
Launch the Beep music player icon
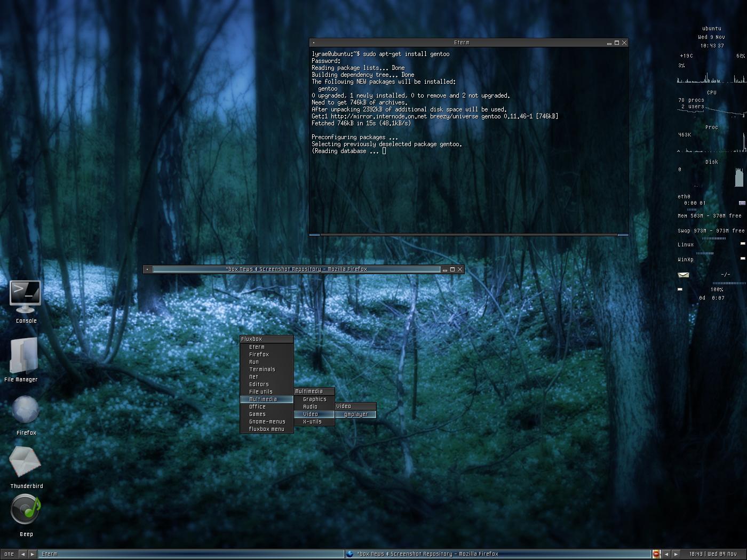pos(26,509)
